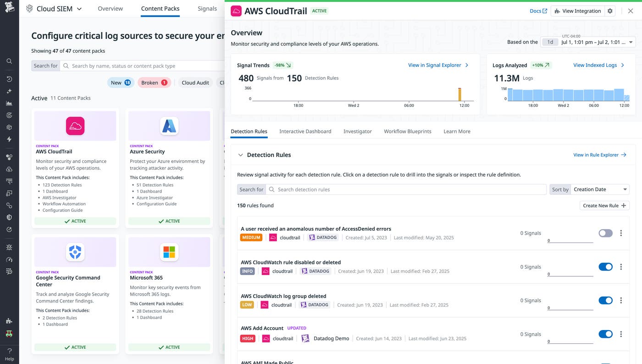Open integration settings via the gear icon
Viewport: 642px width, 364px height.
(610, 11)
